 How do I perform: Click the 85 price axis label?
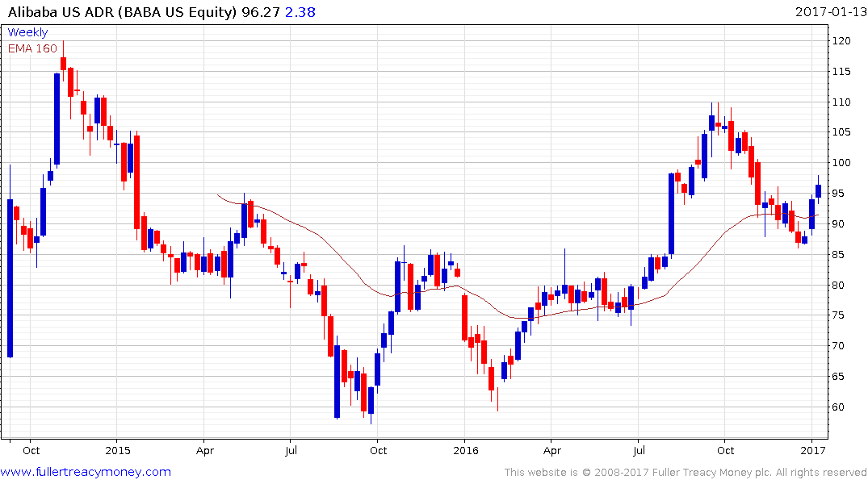[838, 254]
